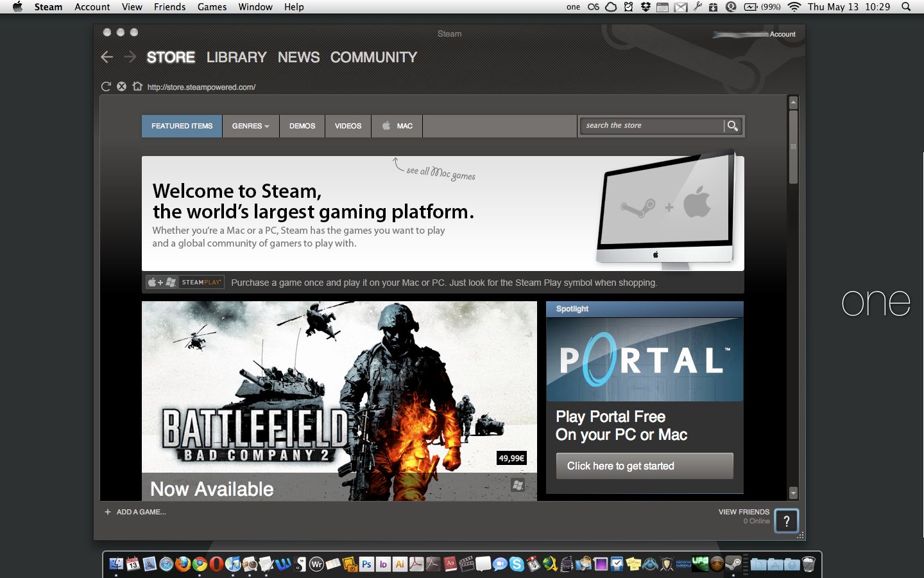The height and width of the screenshot is (578, 924).
Task: Open Steam from the Dock
Action: [x=734, y=565]
